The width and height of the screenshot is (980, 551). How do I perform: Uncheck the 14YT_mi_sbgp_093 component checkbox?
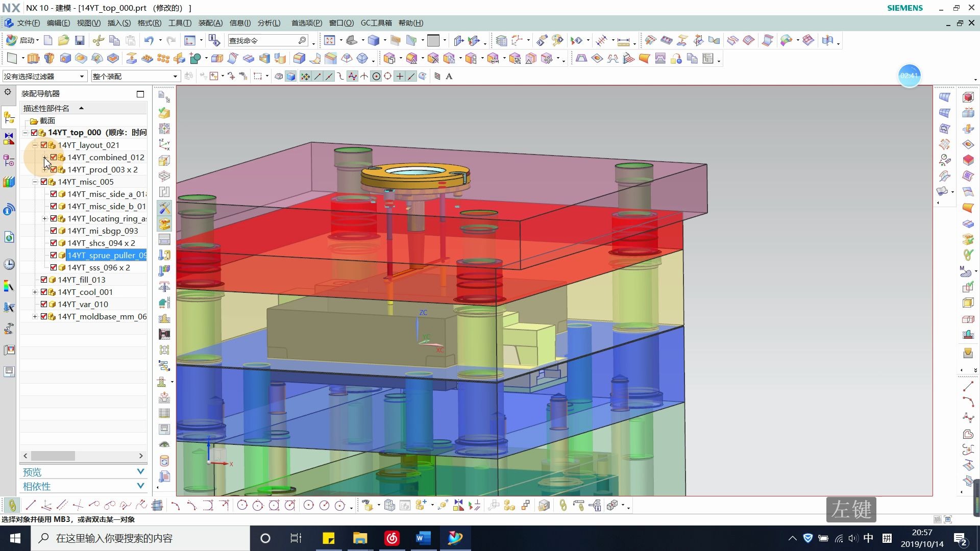tap(54, 231)
